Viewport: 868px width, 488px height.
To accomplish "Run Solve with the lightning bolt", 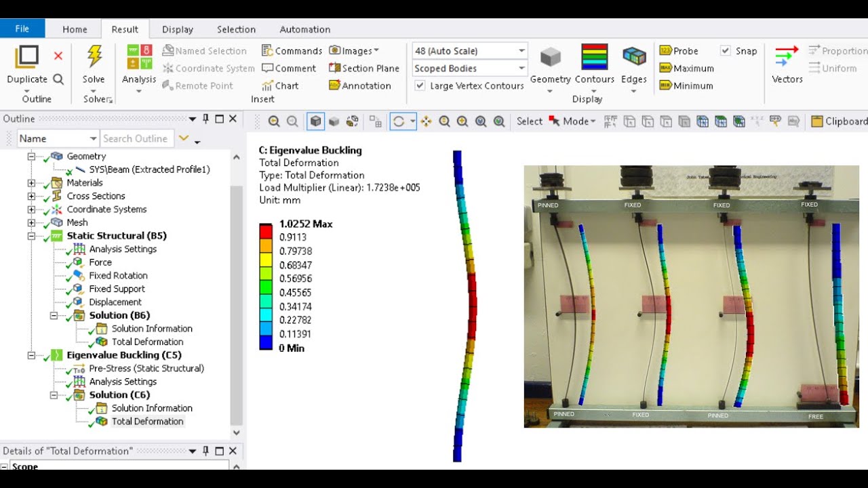I will coord(94,56).
